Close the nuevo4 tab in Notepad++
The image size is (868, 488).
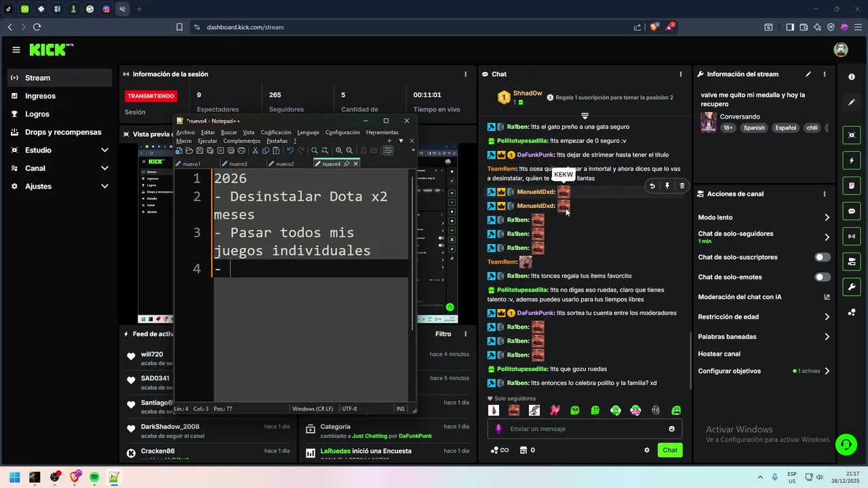(356, 164)
